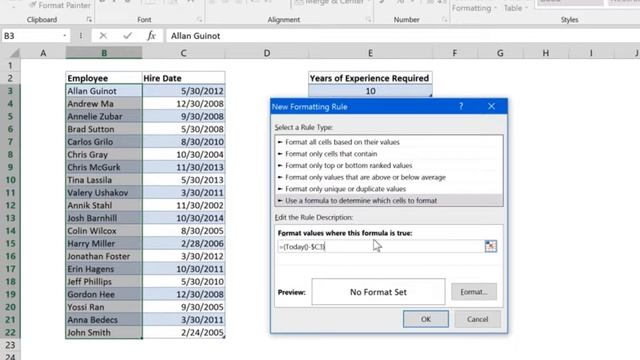
Task: Click the No Format Set preview box
Action: click(x=378, y=292)
